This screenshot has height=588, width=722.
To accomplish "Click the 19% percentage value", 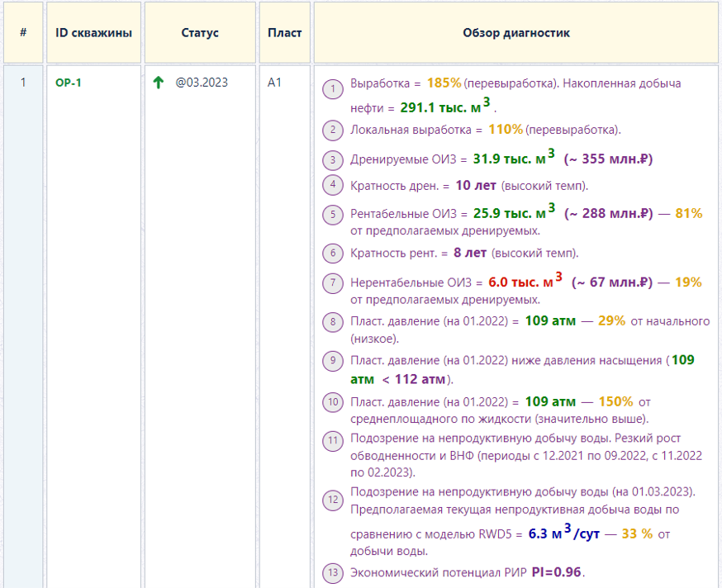I will tap(688, 282).
